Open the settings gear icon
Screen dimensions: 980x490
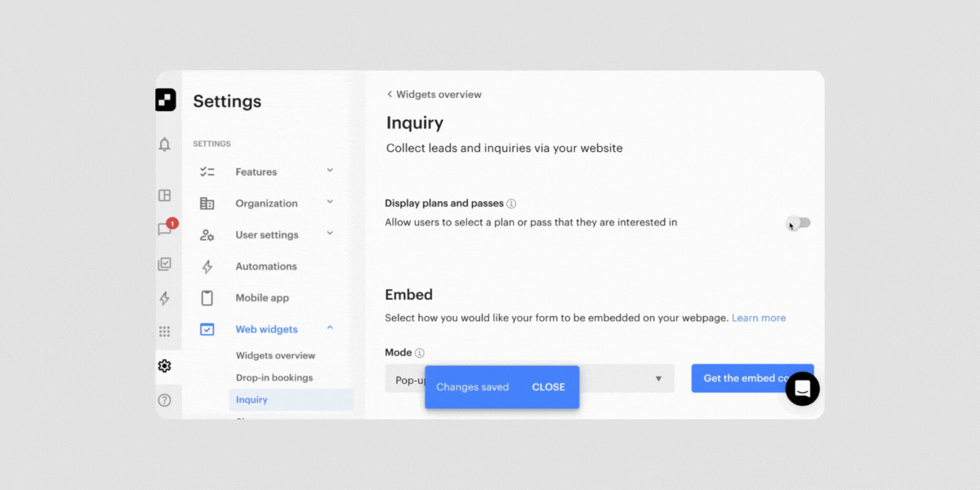tap(164, 366)
